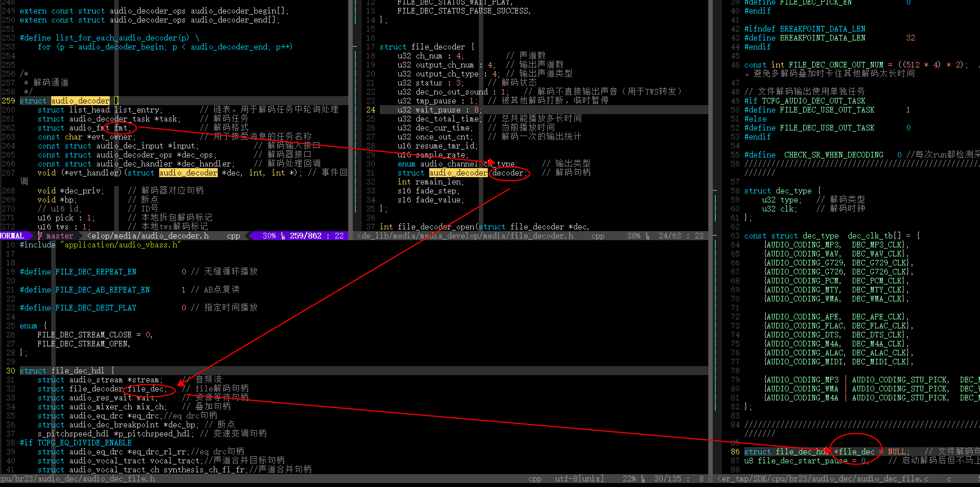Click the audio_dec_file.c path in status line
980x487 pixels.
point(822,479)
